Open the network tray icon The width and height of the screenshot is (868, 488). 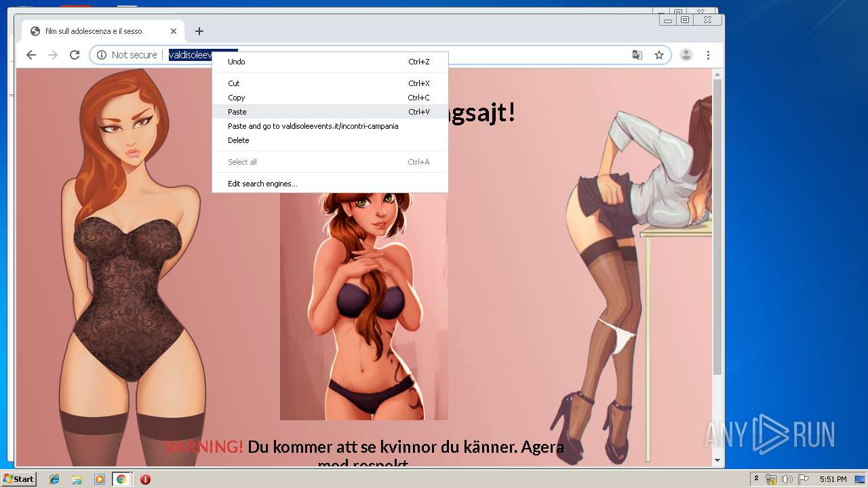pyautogui.click(x=771, y=479)
